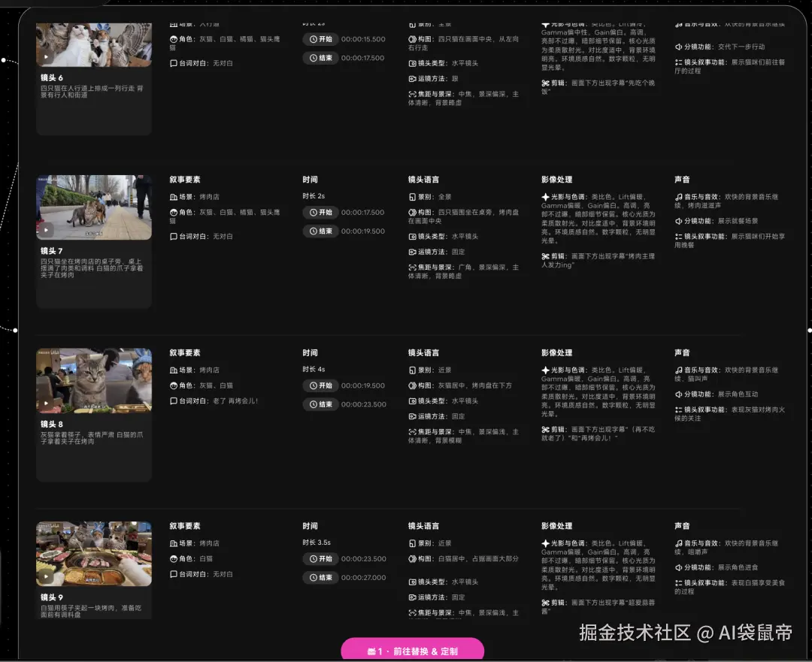Play the Shot 9 thumbnail video
812x662 pixels.
[46, 576]
